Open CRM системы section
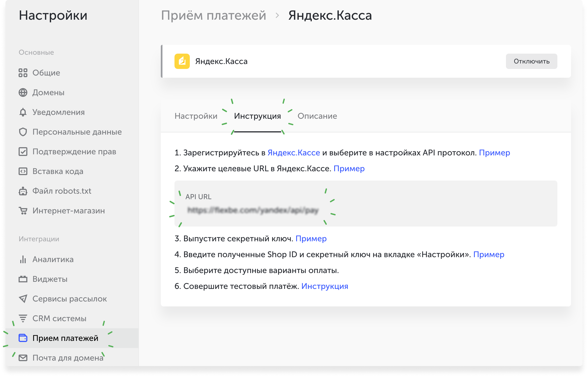 click(x=72, y=318)
